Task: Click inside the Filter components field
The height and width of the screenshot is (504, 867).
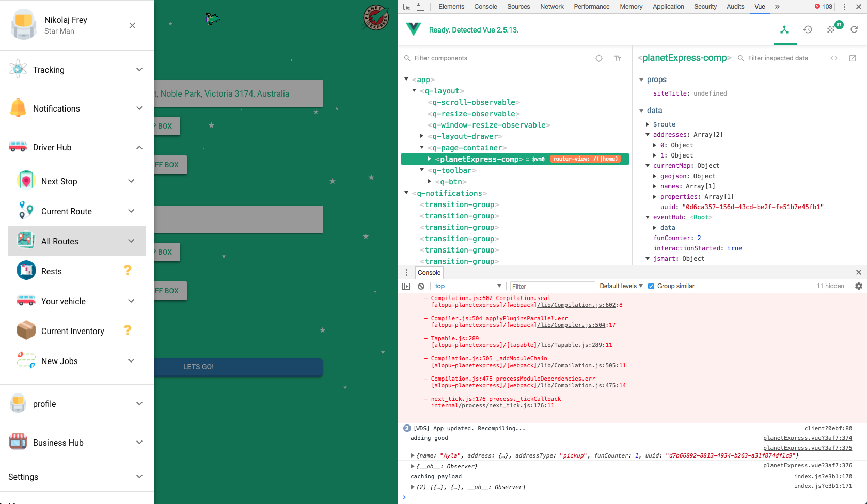Action: (465, 58)
